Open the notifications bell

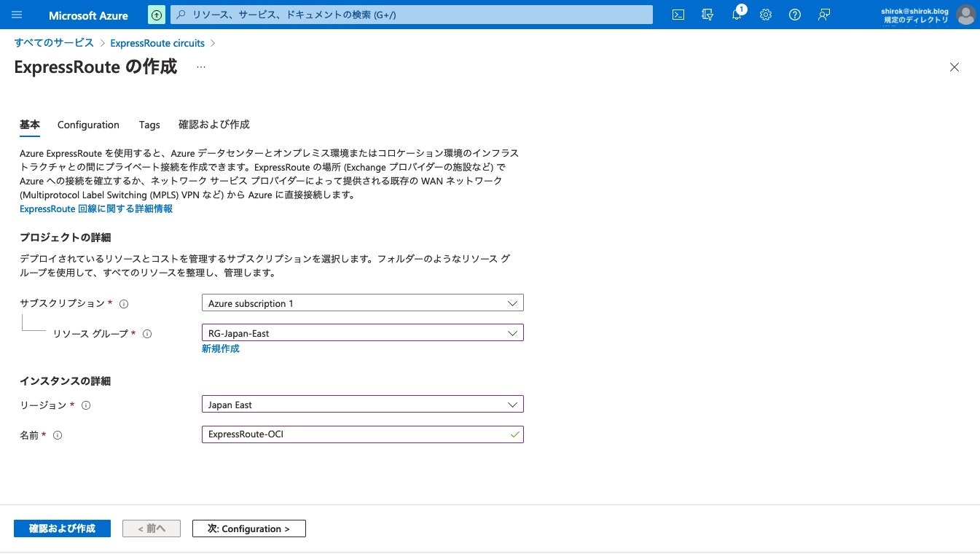point(737,14)
